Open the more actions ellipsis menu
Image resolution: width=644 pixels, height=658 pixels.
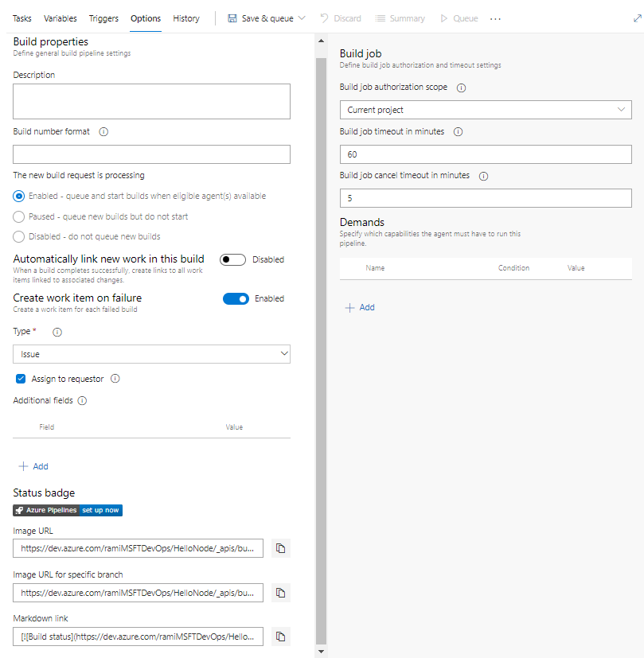tap(495, 19)
